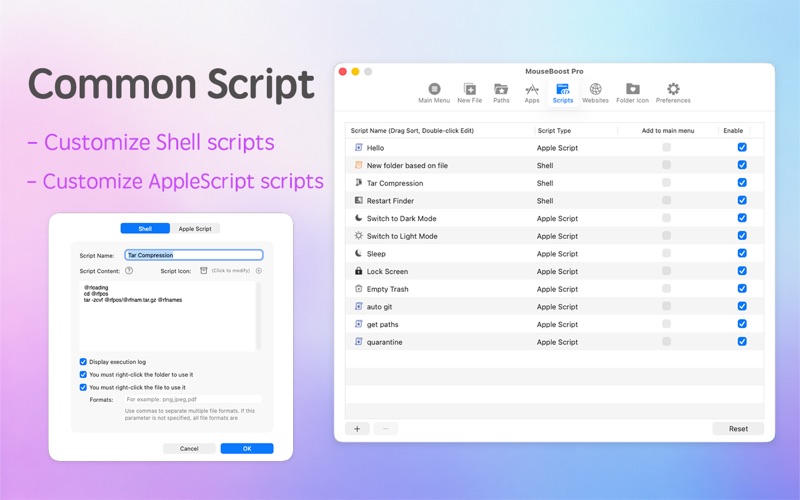Image resolution: width=800 pixels, height=500 pixels.
Task: Toggle You must right-click the folder checkbox
Action: pos(83,374)
